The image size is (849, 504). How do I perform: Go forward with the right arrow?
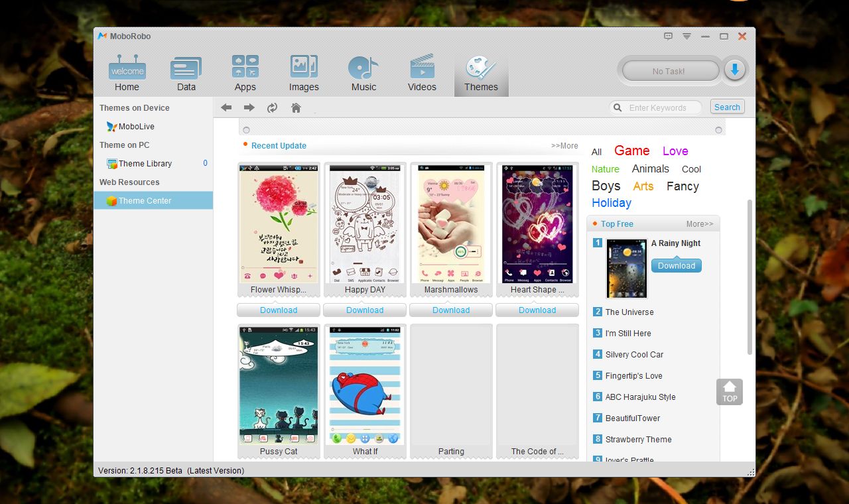point(249,107)
